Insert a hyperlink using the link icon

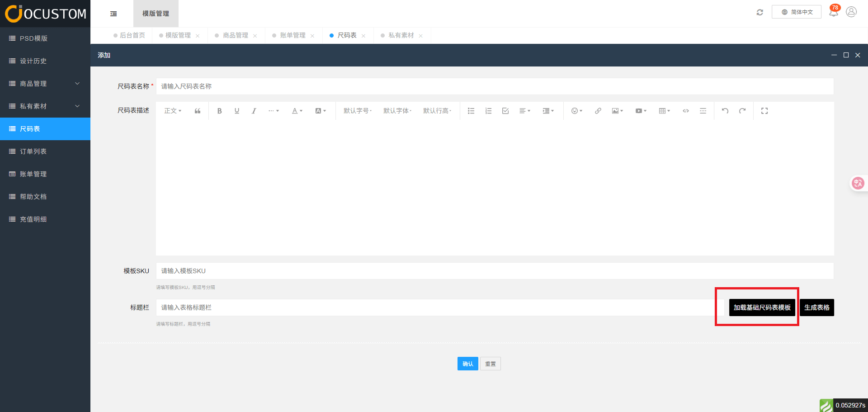tap(598, 111)
